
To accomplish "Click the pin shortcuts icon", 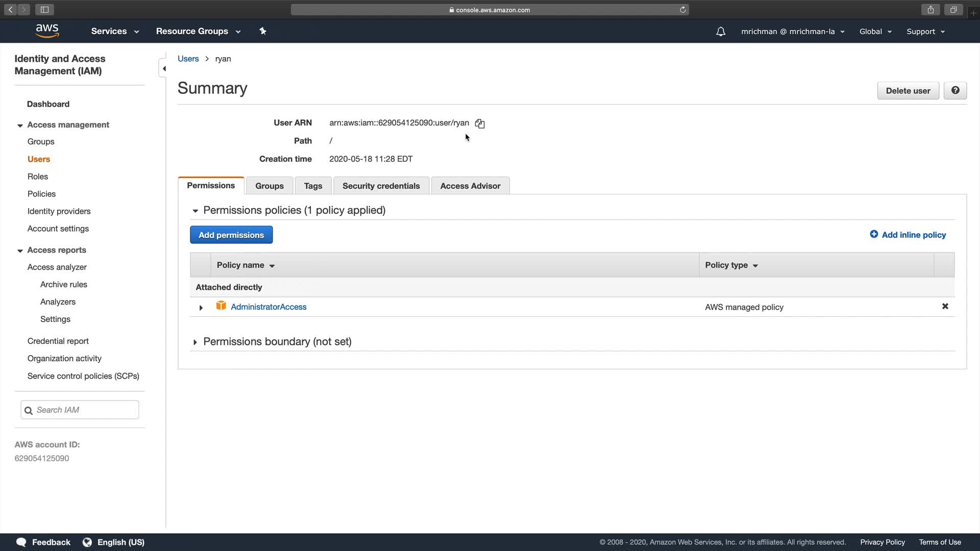I will pos(263,31).
